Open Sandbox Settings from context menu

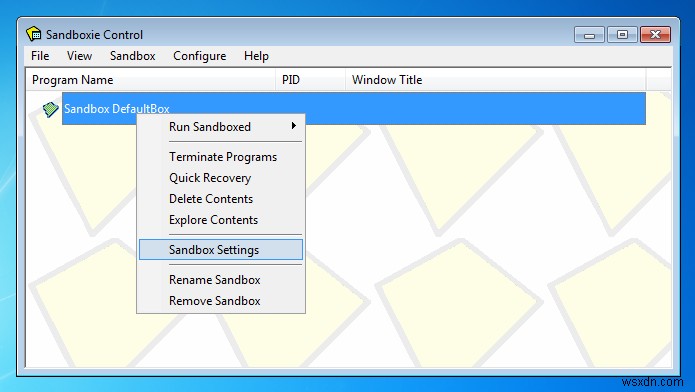click(221, 250)
